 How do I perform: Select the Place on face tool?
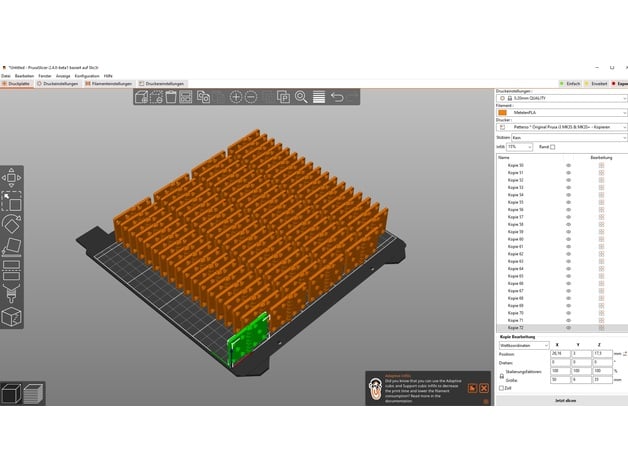(x=11, y=247)
